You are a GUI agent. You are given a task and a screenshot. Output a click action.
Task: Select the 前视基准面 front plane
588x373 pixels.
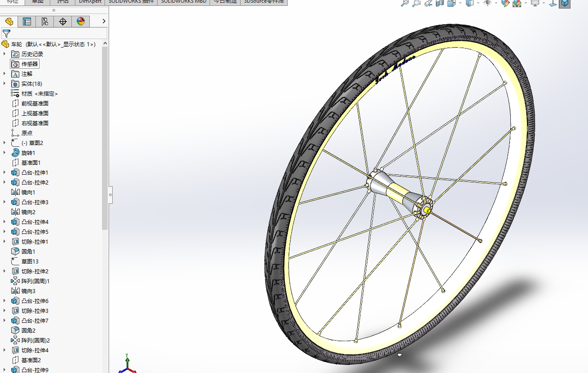30,104
